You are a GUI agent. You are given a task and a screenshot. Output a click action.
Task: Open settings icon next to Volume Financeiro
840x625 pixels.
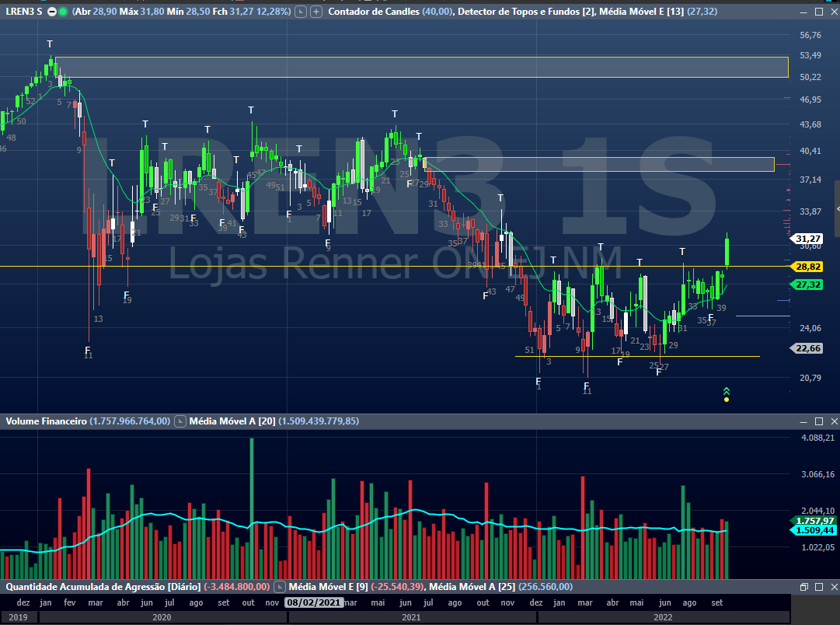(x=180, y=421)
